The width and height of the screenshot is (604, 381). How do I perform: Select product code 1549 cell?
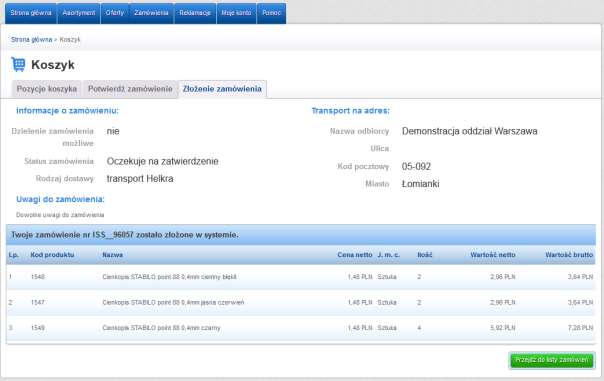[x=37, y=328]
